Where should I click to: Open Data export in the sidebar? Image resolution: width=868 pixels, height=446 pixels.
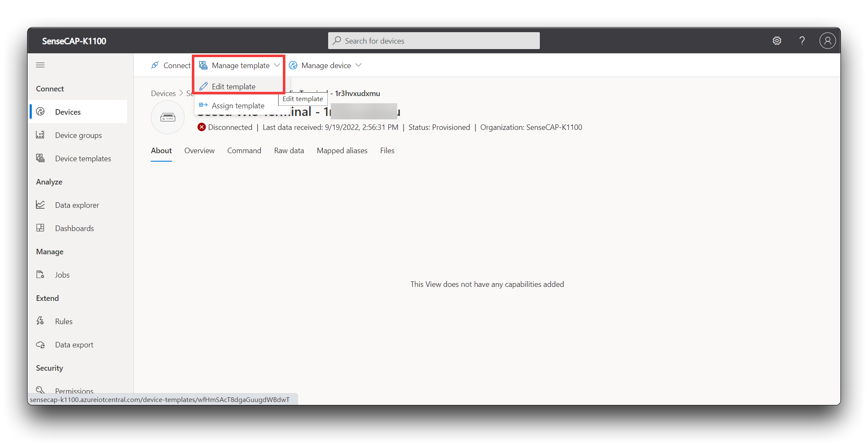78,344
